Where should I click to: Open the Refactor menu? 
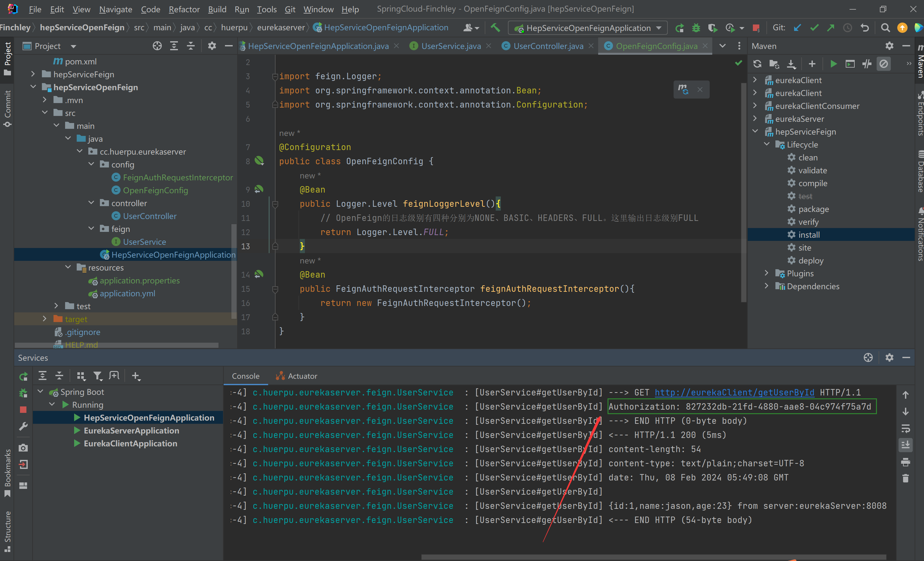[x=184, y=9]
